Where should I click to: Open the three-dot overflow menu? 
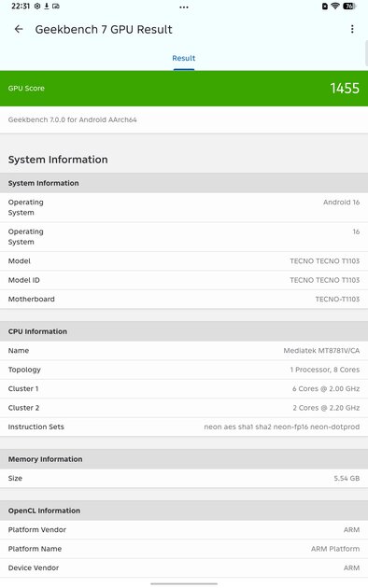click(x=352, y=29)
